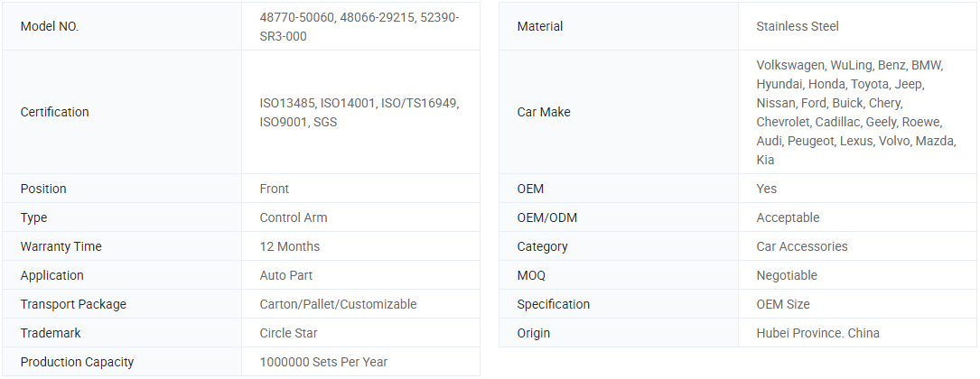Click the Car Make label cell

544,112
